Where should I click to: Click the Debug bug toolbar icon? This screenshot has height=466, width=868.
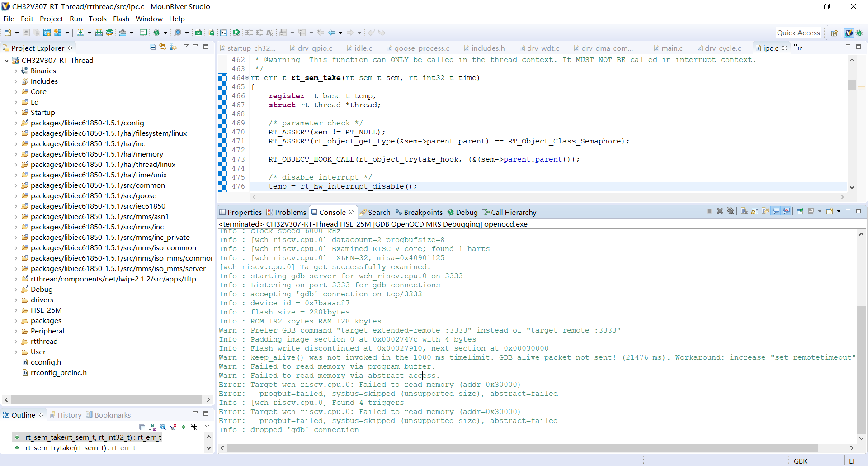tap(156, 33)
